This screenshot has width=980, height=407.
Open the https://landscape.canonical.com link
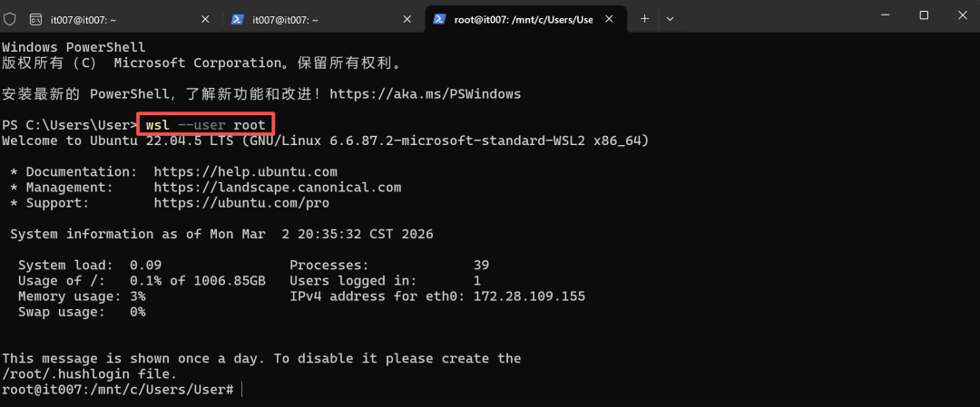(278, 188)
